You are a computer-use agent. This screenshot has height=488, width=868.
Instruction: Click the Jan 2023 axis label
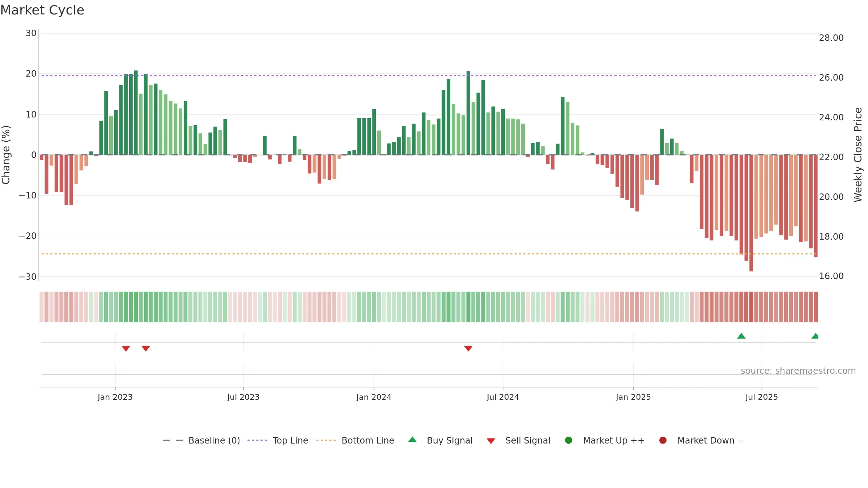(x=115, y=397)
